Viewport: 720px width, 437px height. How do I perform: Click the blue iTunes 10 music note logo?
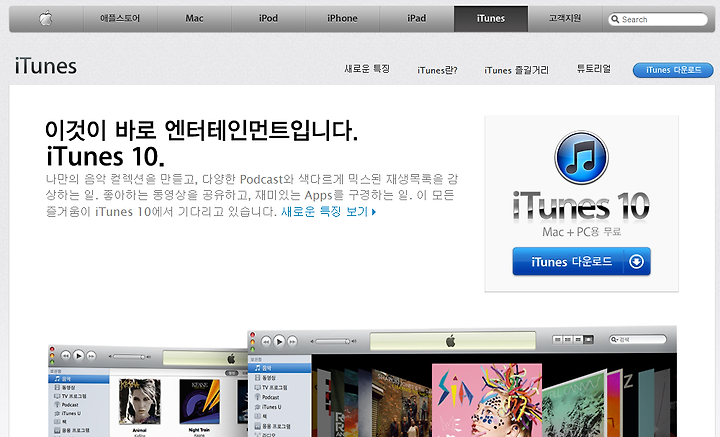point(581,157)
